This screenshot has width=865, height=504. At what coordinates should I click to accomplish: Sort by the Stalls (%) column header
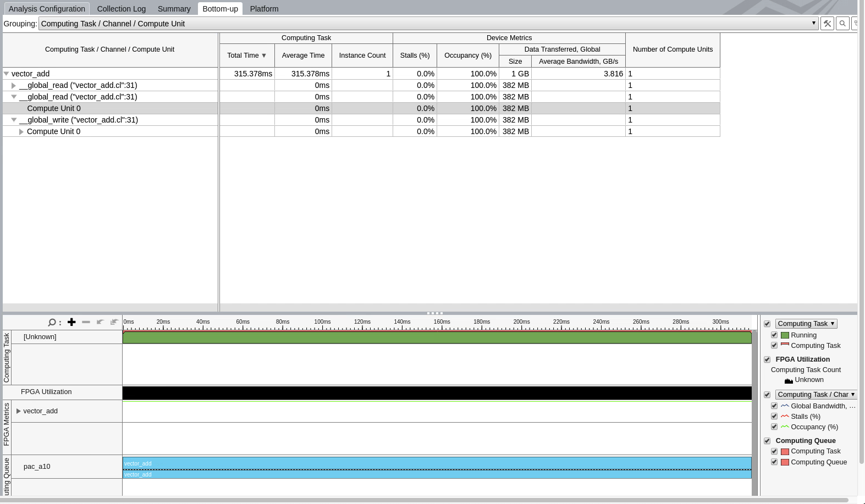[415, 56]
